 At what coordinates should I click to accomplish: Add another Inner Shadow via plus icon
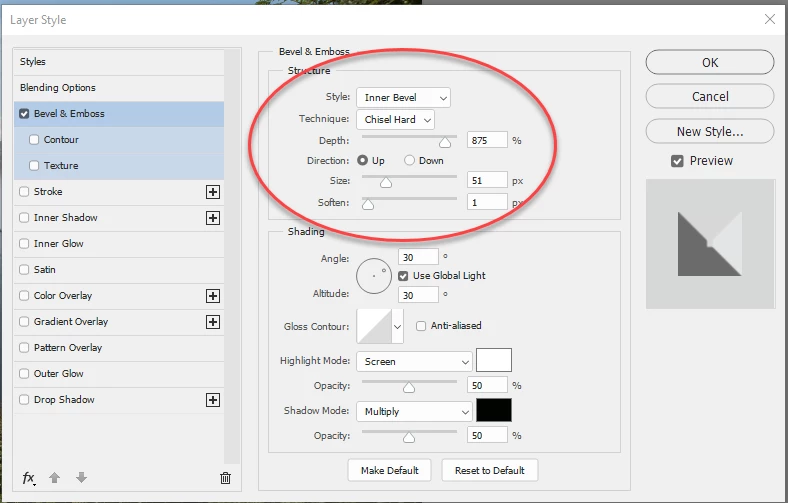click(x=213, y=218)
